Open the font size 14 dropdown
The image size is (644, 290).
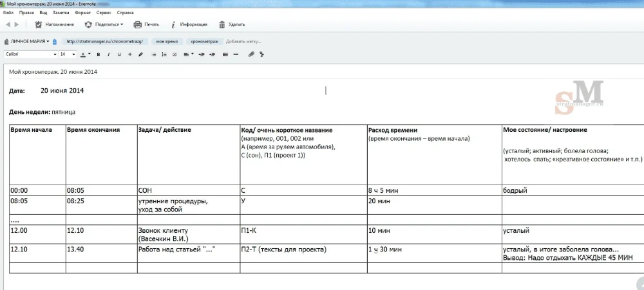pyautogui.click(x=68, y=54)
